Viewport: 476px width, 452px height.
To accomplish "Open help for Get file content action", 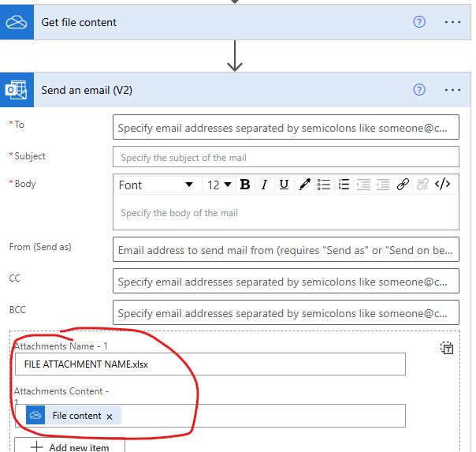I will point(419,22).
